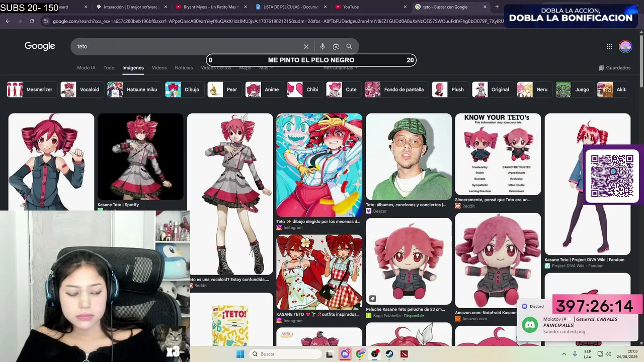Screen dimensions: 644x362
Task: Open Steam from the taskbar
Action: [389, 354]
